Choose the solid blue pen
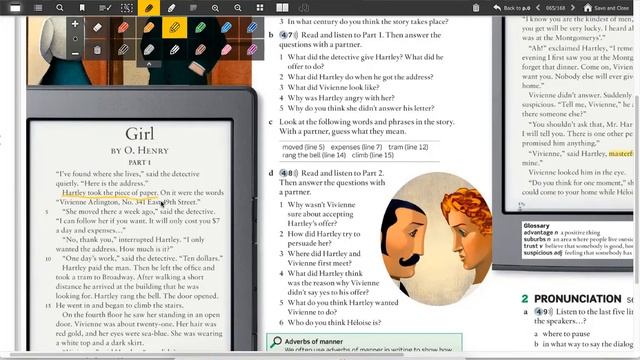640x360 pixels. point(226,27)
